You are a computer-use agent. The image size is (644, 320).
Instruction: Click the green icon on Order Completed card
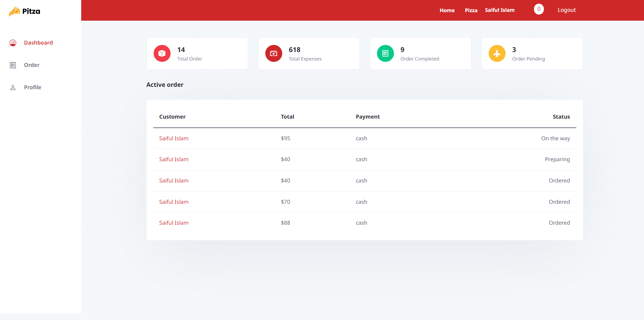[385, 53]
